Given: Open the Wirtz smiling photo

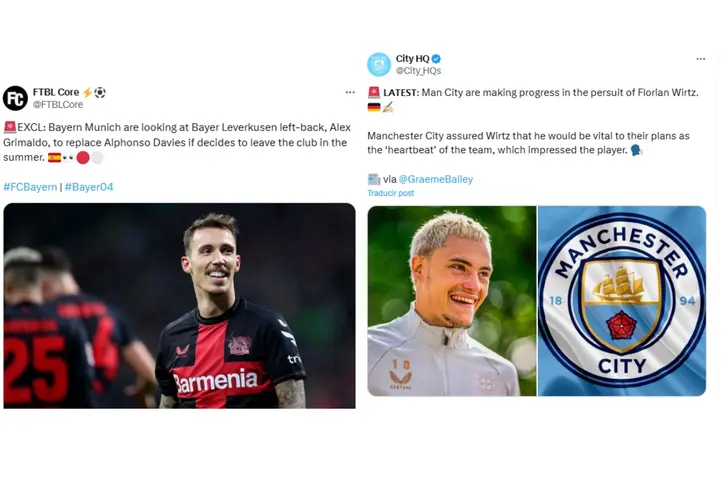Looking at the screenshot, I should (452, 301).
